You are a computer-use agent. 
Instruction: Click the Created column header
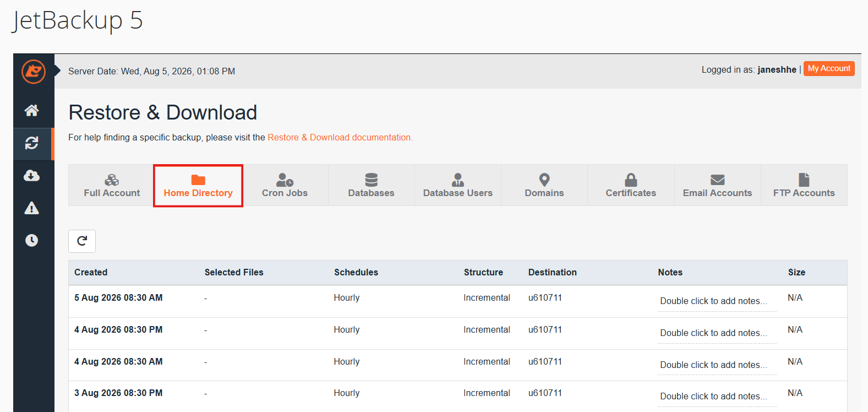point(91,272)
